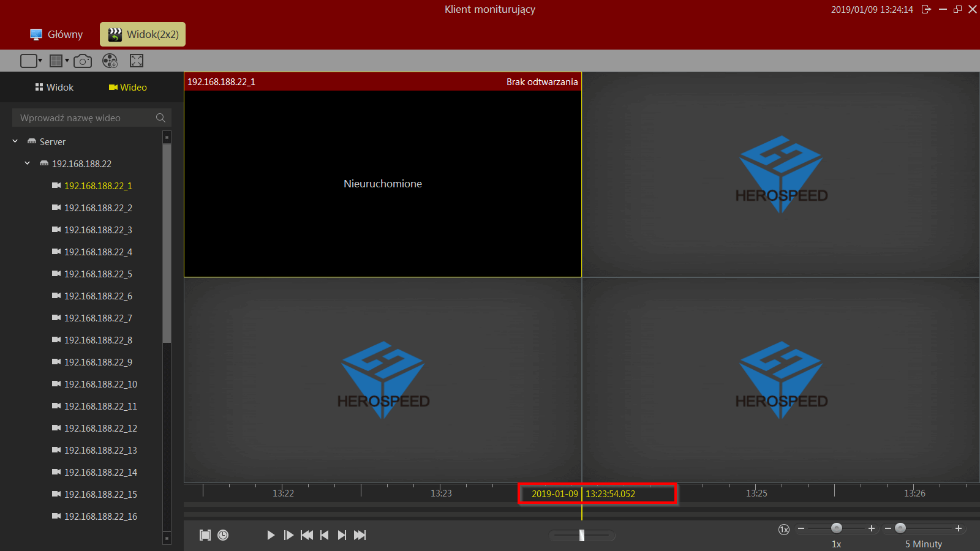Collapse the 192.168.188.22 device node
This screenshot has height=551, width=980.
click(x=28, y=163)
